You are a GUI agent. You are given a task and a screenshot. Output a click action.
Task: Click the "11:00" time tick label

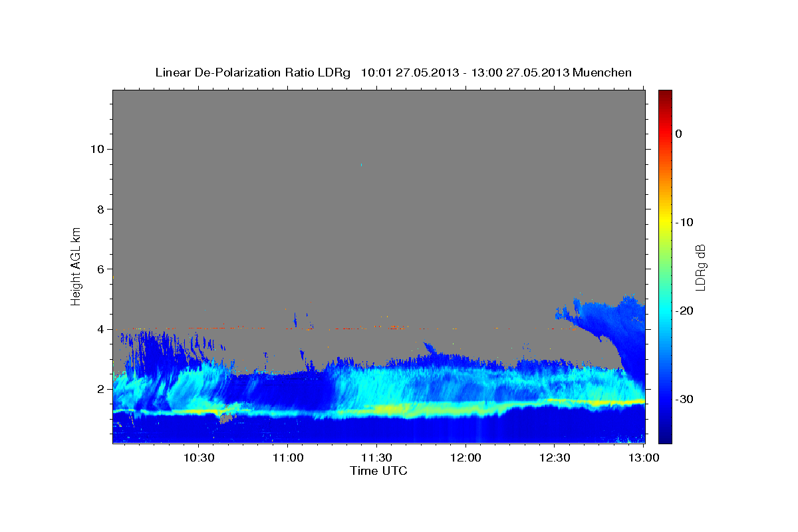coord(287,458)
